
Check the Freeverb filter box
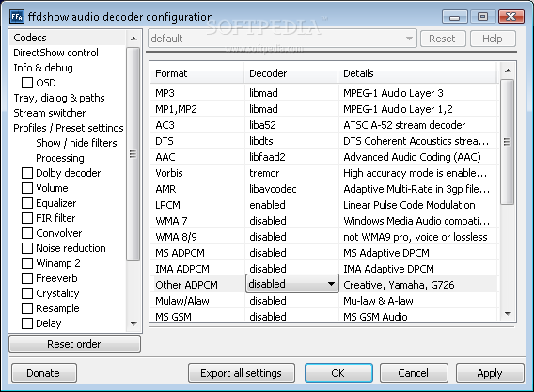tap(27, 278)
